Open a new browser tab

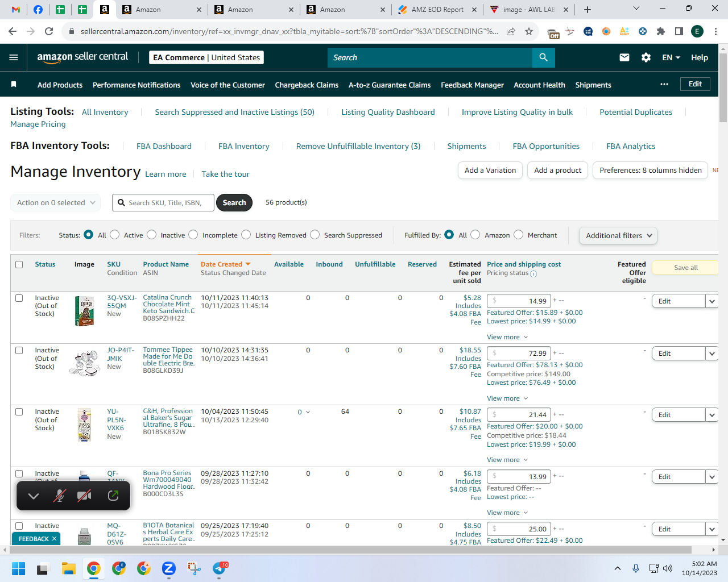pyautogui.click(x=588, y=10)
